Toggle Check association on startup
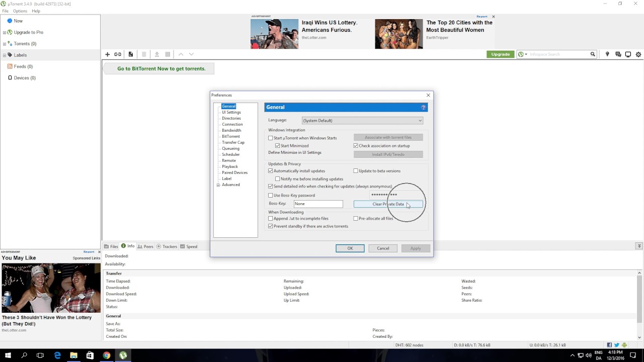644x362 pixels. (x=356, y=146)
